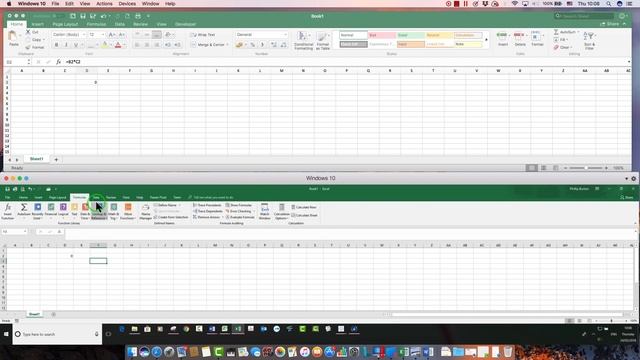
Task: Click fx insert function beside Mac formula bar
Action: 58,62
